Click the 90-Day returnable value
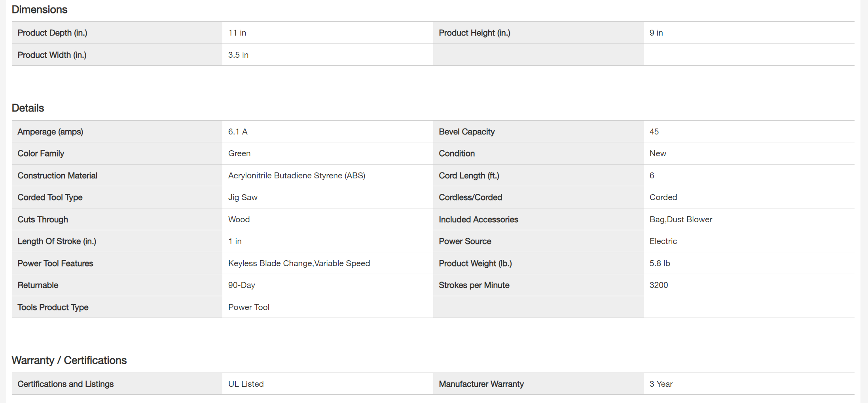The width and height of the screenshot is (868, 403). coord(241,285)
